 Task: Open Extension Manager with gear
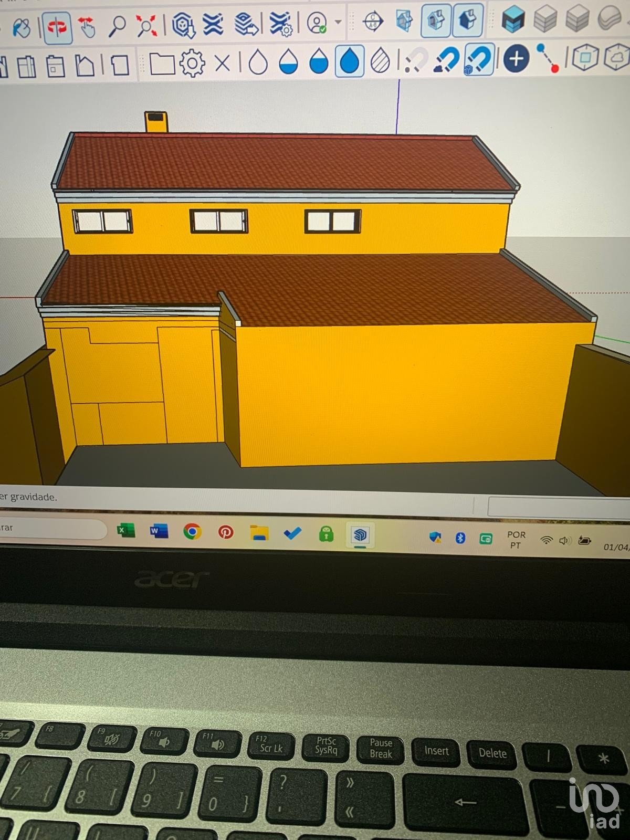coord(281,24)
